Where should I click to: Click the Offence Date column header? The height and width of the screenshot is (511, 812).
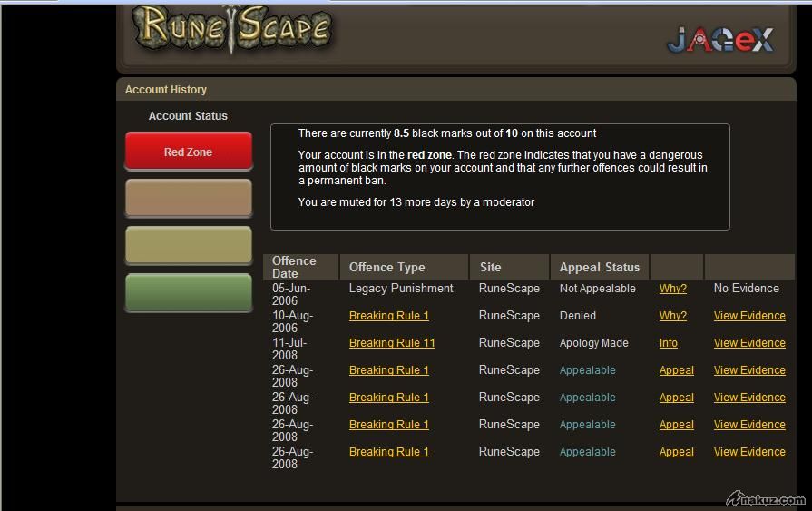click(x=301, y=267)
